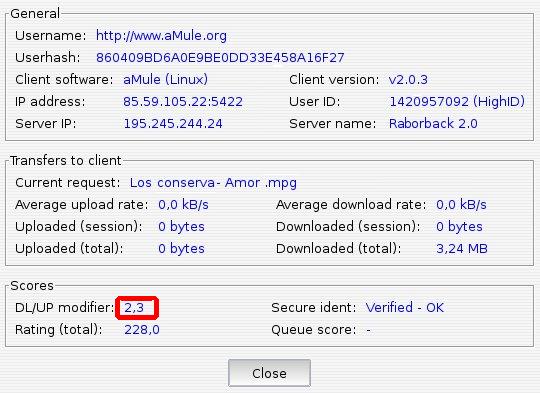Click the Userhash: label

[48, 58]
